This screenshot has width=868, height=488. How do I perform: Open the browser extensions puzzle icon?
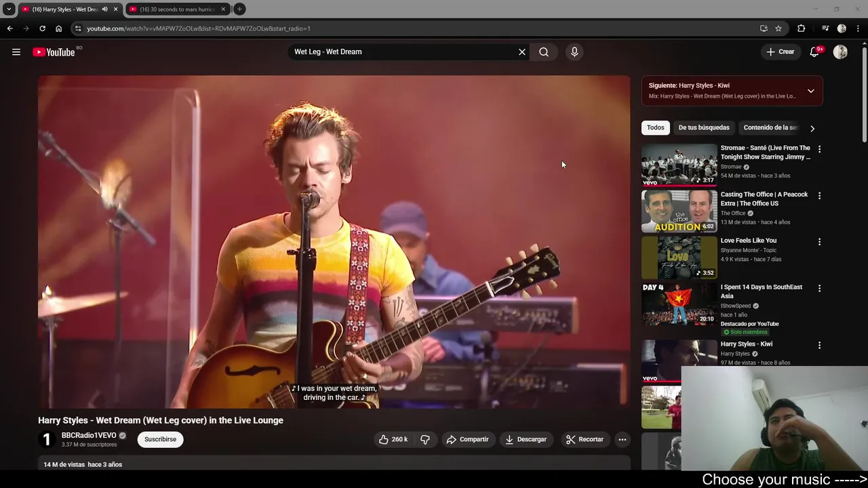pos(802,28)
